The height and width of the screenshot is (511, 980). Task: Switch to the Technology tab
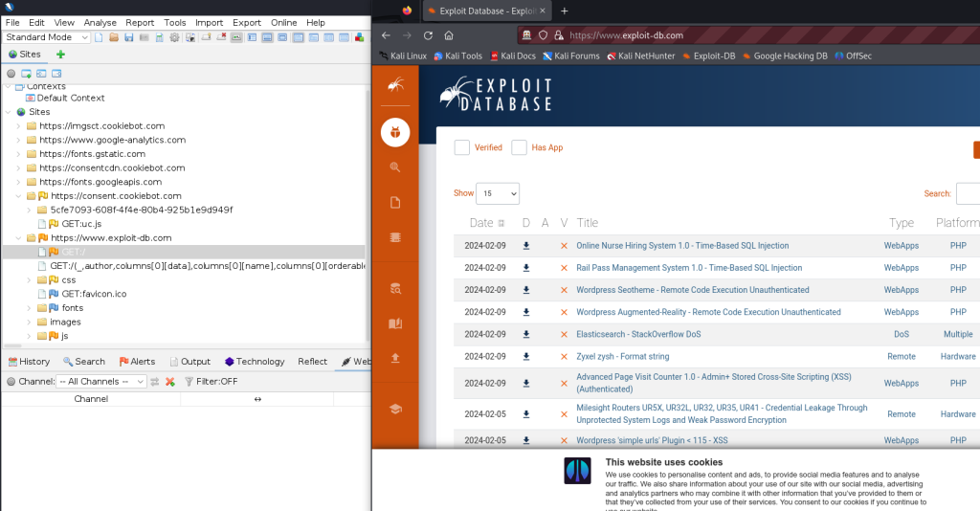tap(255, 361)
